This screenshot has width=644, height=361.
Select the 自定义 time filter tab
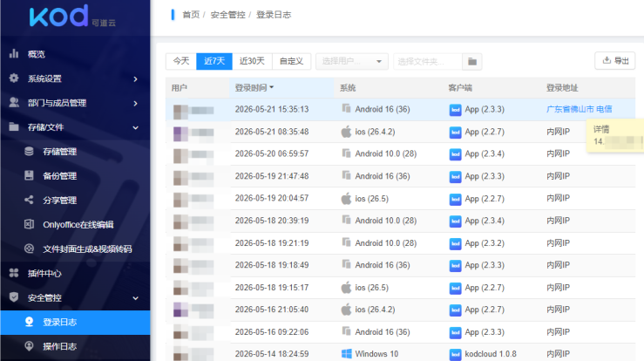(x=291, y=61)
